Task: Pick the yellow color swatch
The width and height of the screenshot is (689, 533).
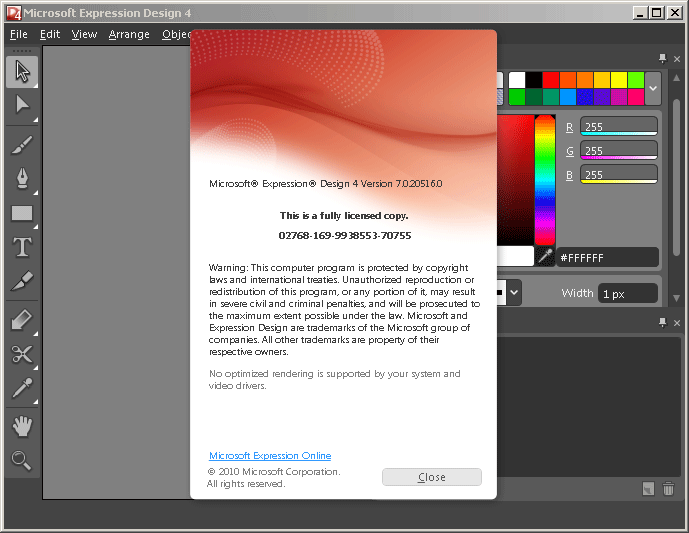Action: point(619,80)
